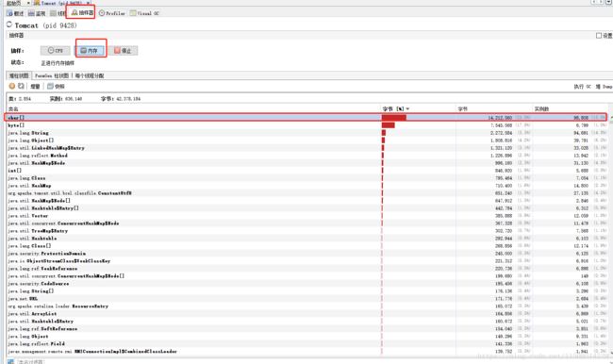Stop sampling with the 停止 button
The image size is (613, 364).
pyautogui.click(x=123, y=50)
